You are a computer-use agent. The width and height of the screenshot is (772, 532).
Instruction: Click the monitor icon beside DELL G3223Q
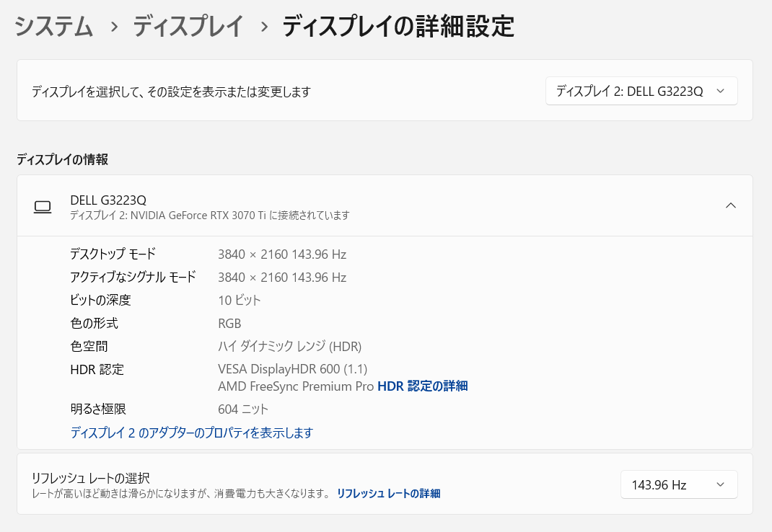point(43,207)
